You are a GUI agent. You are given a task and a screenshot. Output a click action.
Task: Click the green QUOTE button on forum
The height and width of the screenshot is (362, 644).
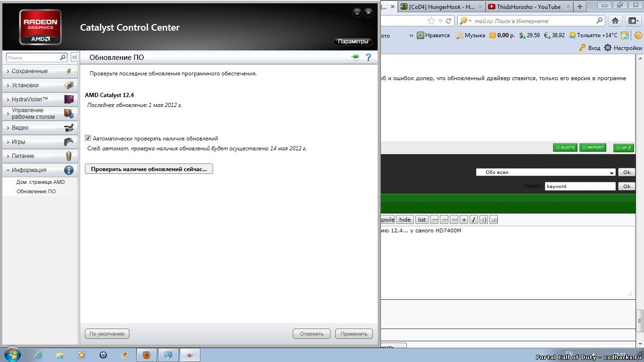(x=565, y=148)
